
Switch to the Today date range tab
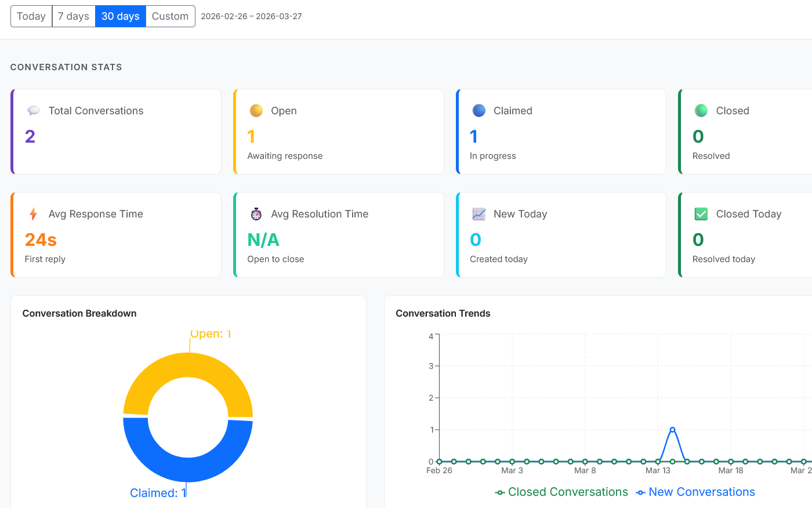coord(31,16)
